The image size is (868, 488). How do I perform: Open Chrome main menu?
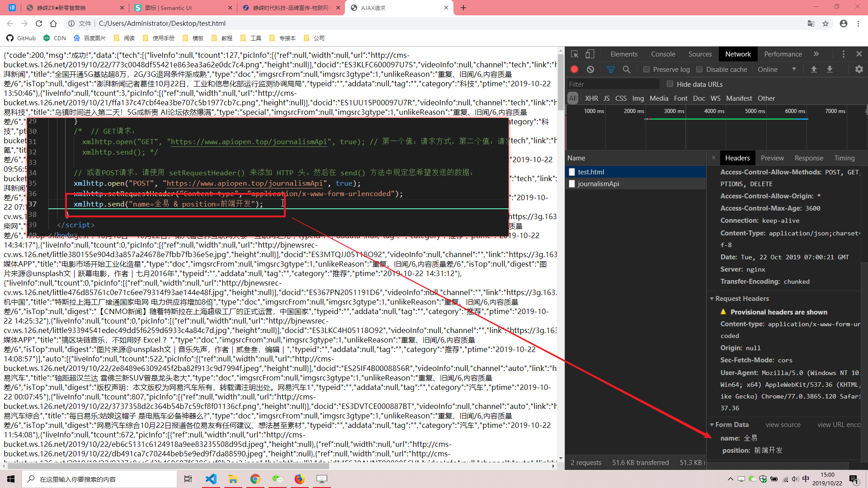[858, 23]
